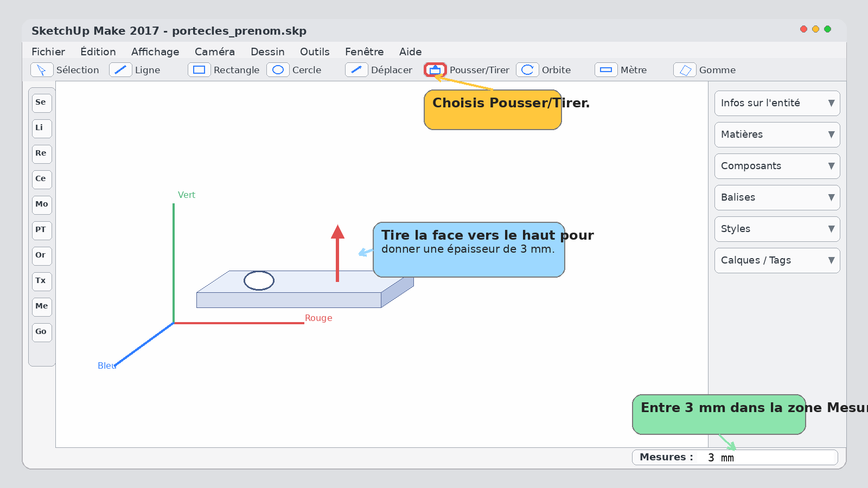Select the Mètre measuring tool icon
Viewport: 868px width, 488px height.
606,70
